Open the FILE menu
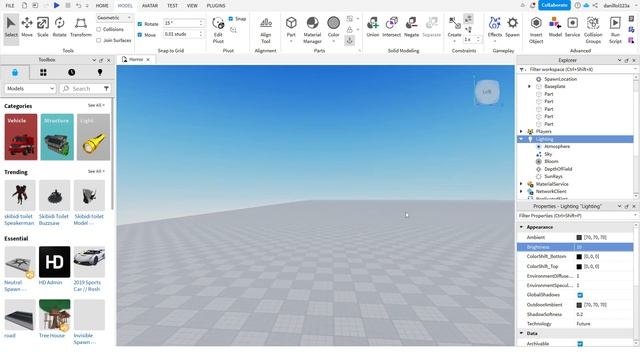This screenshot has width=640, height=360. point(10,6)
